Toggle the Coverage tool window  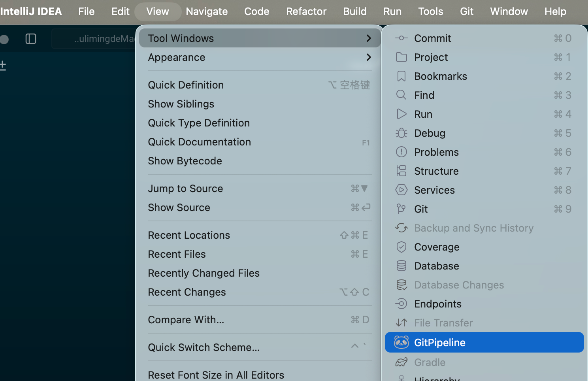point(437,247)
